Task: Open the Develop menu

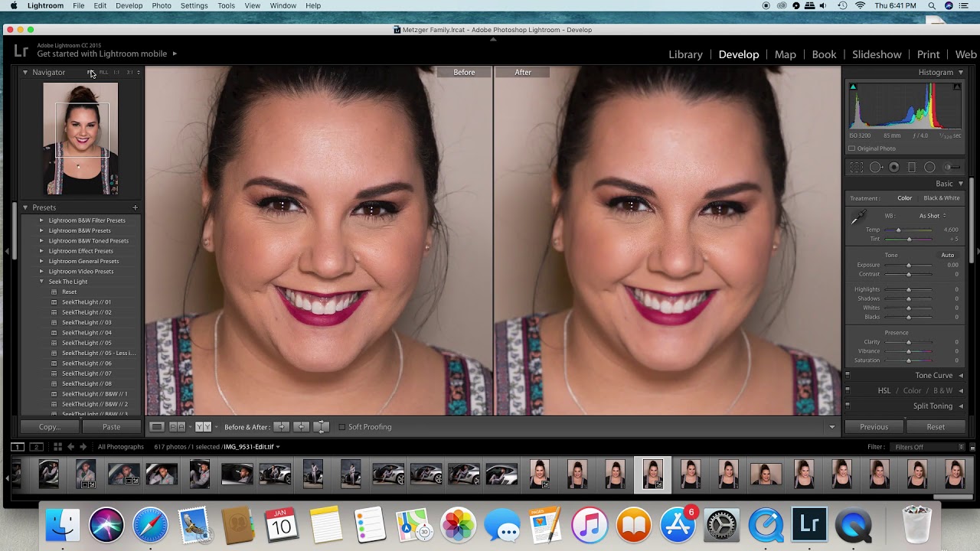Action: [129, 5]
